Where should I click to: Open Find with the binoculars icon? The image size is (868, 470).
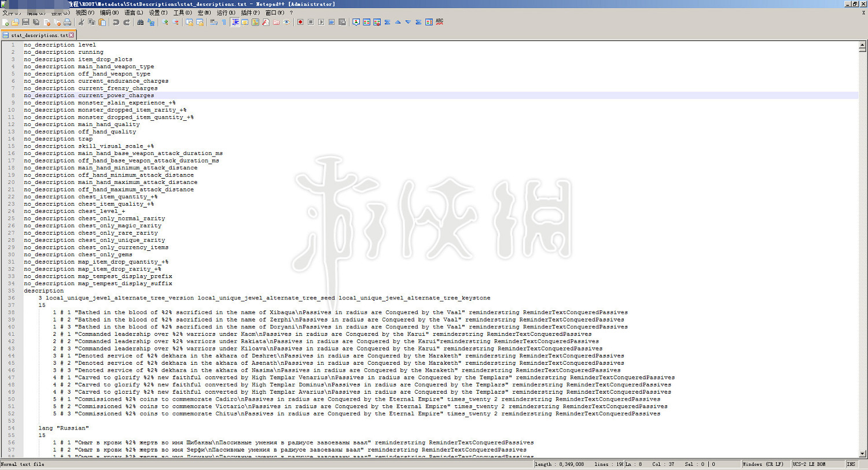[x=140, y=23]
